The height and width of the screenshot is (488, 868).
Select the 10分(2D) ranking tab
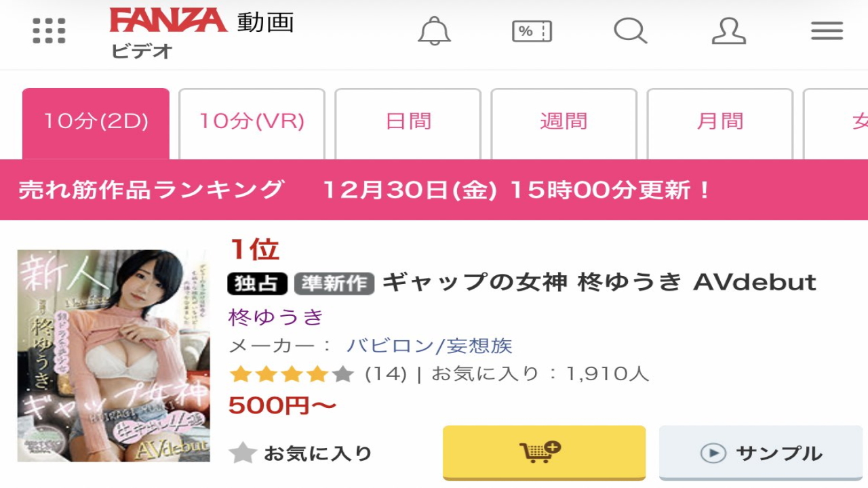pos(96,123)
